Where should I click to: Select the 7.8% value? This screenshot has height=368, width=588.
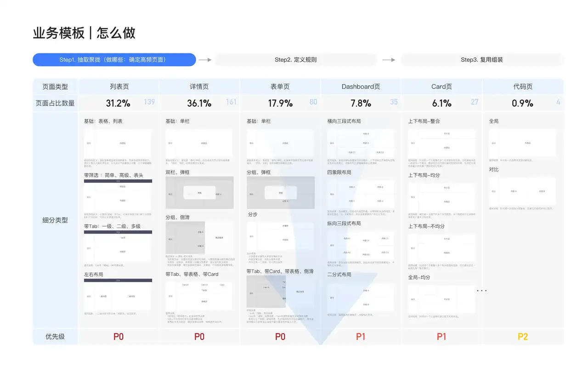pos(361,103)
